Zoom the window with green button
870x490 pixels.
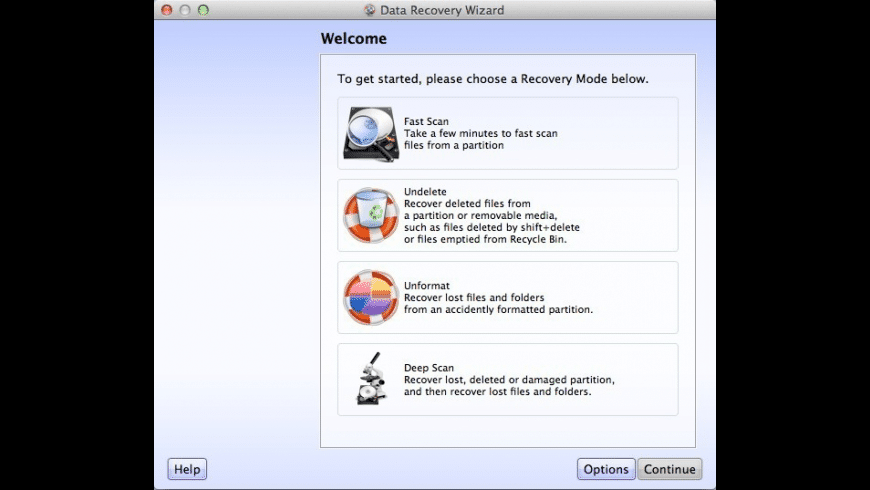tap(203, 10)
